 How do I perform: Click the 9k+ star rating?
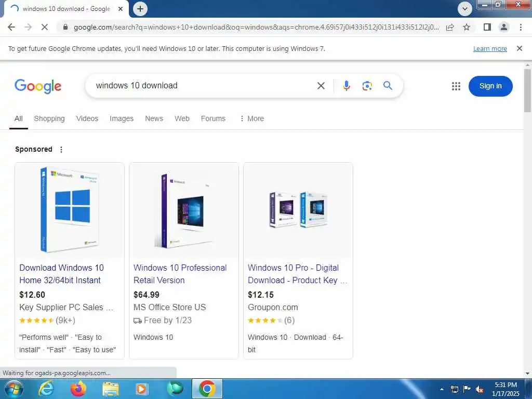47,320
